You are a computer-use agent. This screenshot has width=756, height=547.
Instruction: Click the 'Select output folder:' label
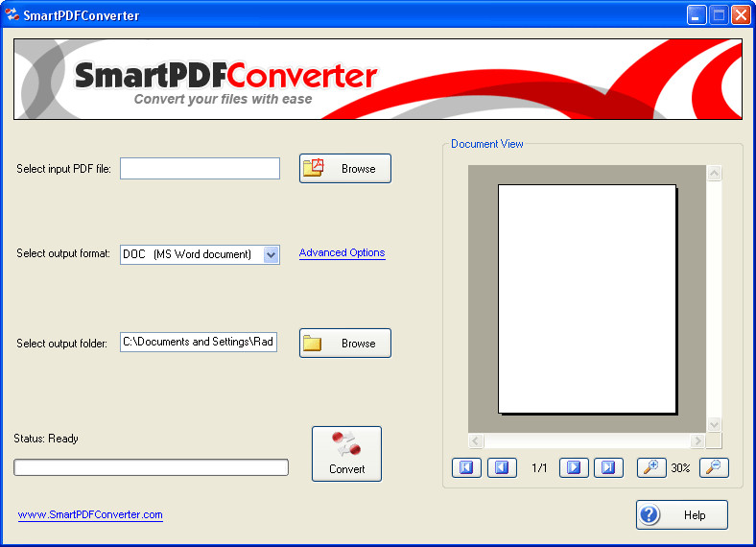(61, 344)
